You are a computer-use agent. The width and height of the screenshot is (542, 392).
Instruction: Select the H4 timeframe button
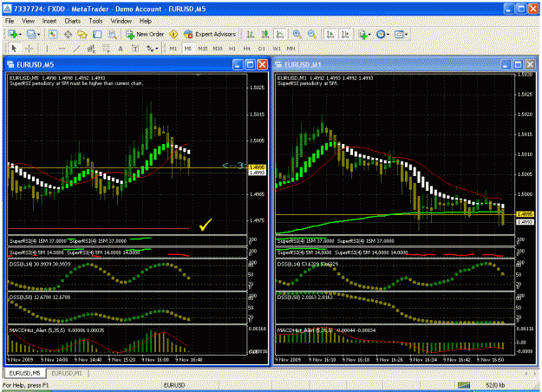point(247,49)
